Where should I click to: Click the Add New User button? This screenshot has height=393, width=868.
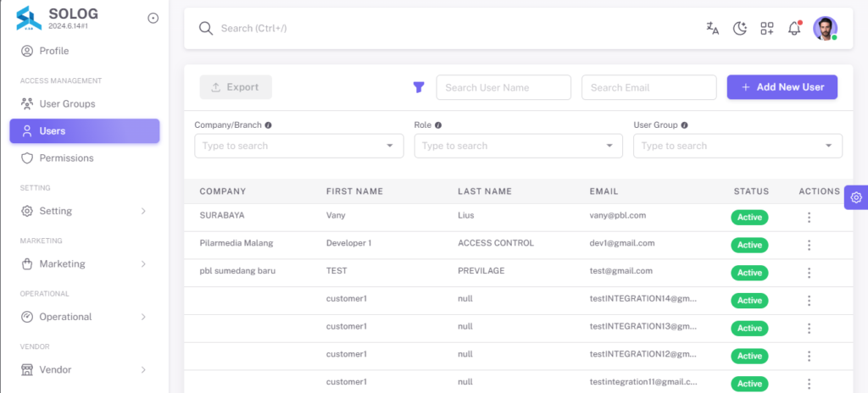coord(782,87)
